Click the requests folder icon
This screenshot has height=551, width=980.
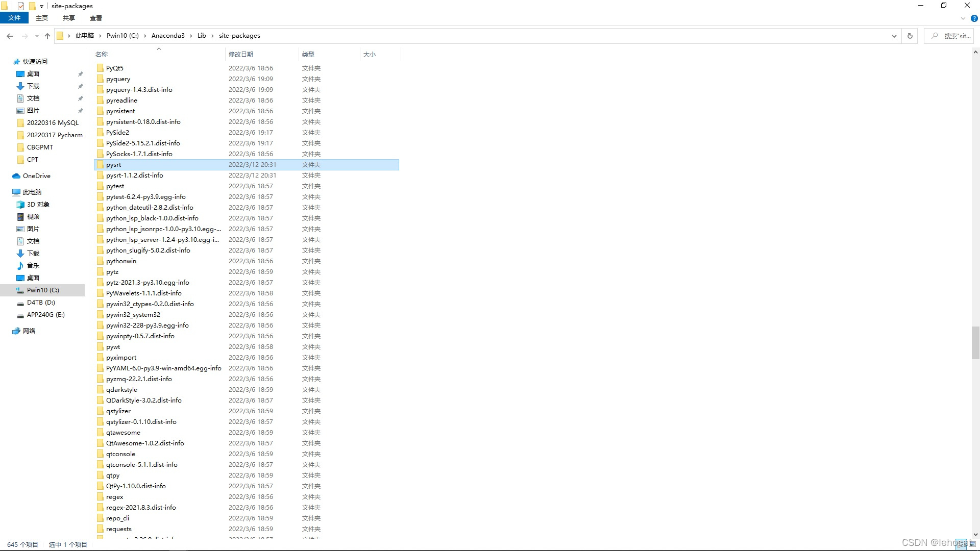pos(100,529)
